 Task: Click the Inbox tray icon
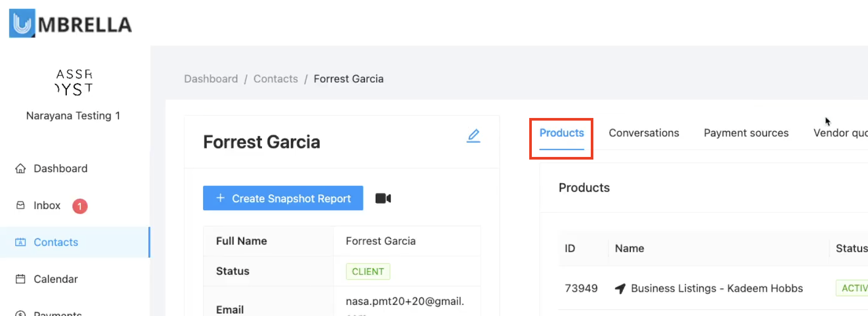[x=21, y=205]
